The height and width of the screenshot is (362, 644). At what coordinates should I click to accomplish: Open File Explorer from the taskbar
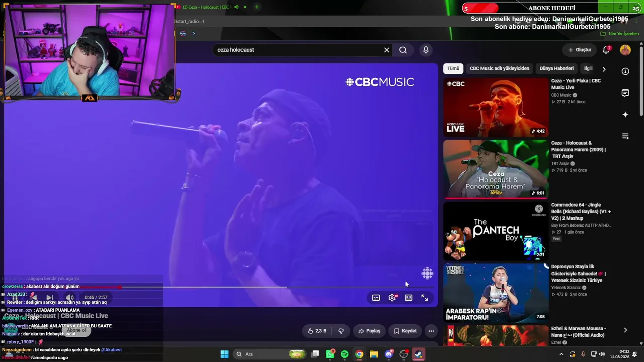point(374,354)
